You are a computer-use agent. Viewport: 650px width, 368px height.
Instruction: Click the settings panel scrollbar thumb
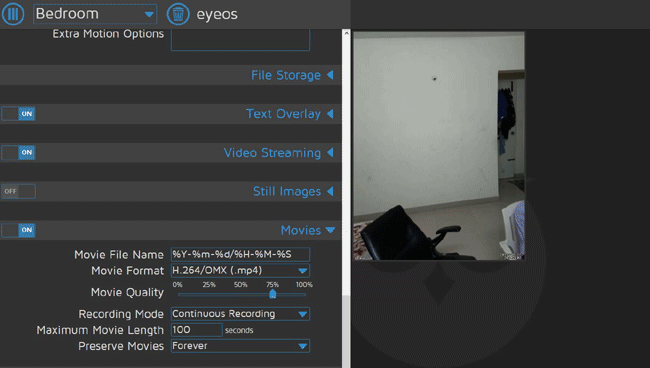click(x=346, y=331)
